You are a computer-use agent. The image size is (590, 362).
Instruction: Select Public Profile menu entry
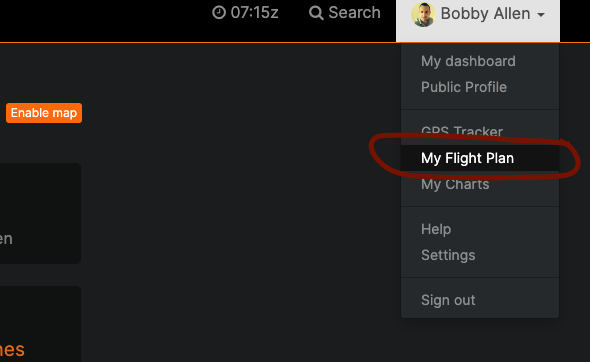tap(464, 87)
